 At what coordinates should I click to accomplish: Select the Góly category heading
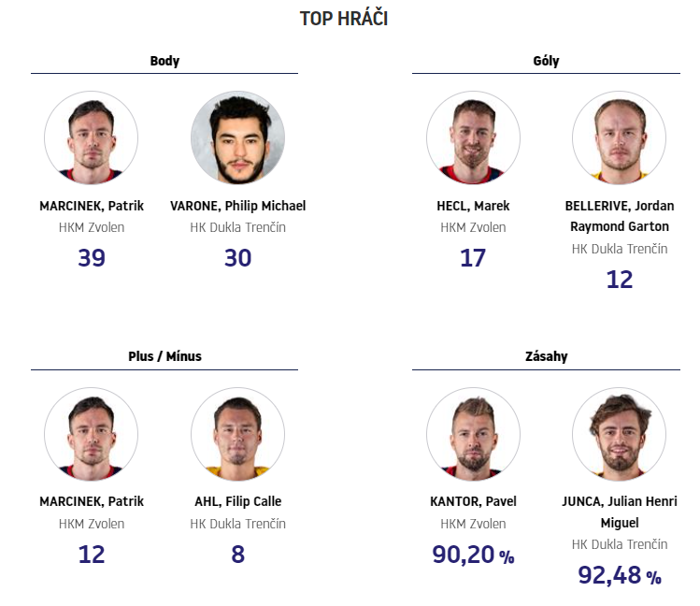click(546, 61)
